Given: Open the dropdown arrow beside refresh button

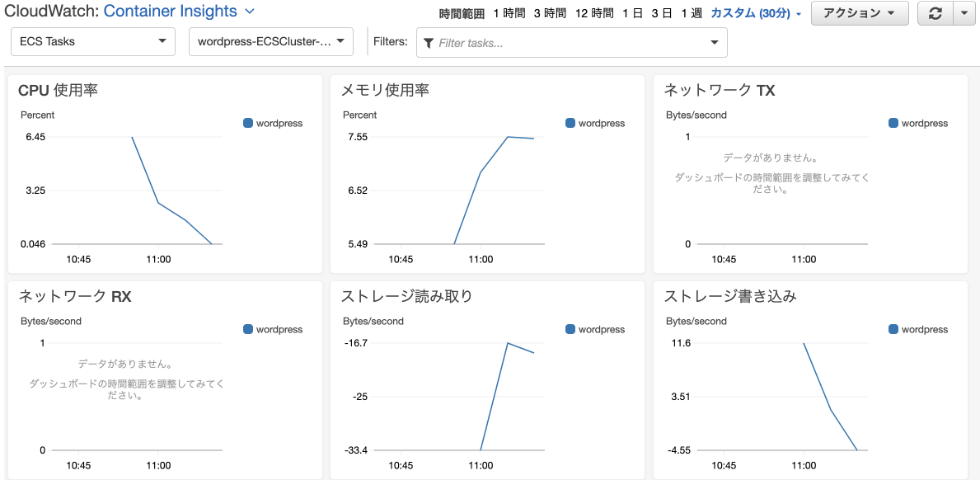Looking at the screenshot, I should pyautogui.click(x=963, y=13).
